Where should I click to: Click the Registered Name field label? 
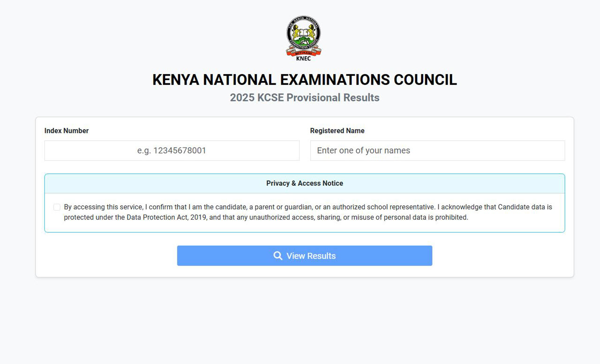[337, 131]
